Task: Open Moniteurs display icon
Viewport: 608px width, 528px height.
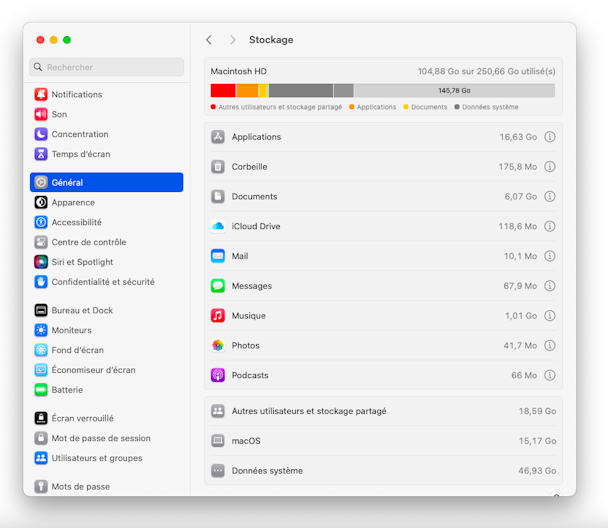Action: (41, 330)
